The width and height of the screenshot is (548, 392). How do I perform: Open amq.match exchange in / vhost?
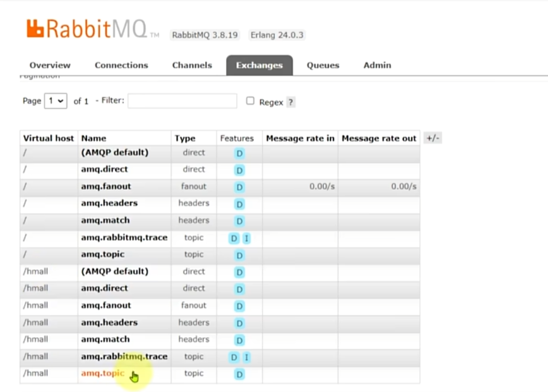105,221
